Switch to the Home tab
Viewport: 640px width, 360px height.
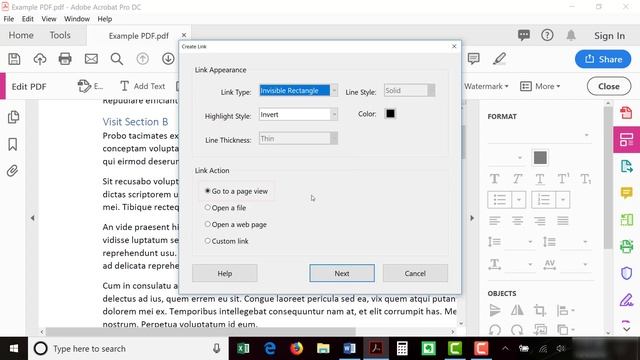tap(21, 36)
